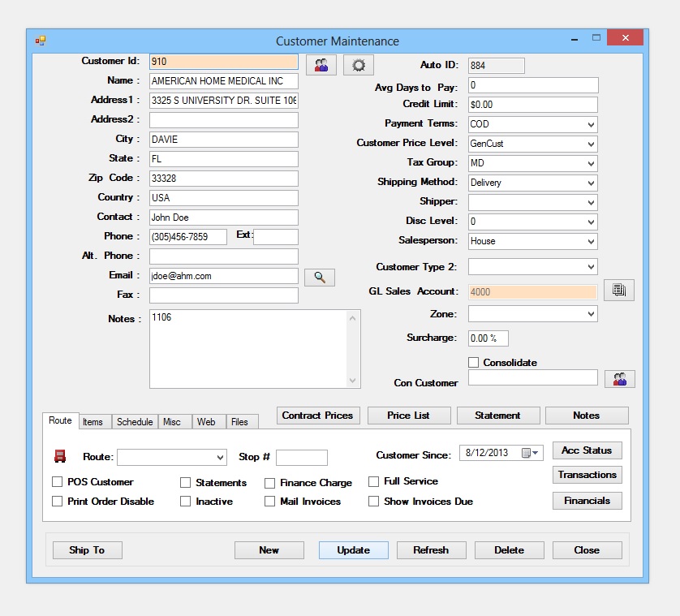Mark customer as Inactive
680x616 pixels.
pyautogui.click(x=185, y=501)
